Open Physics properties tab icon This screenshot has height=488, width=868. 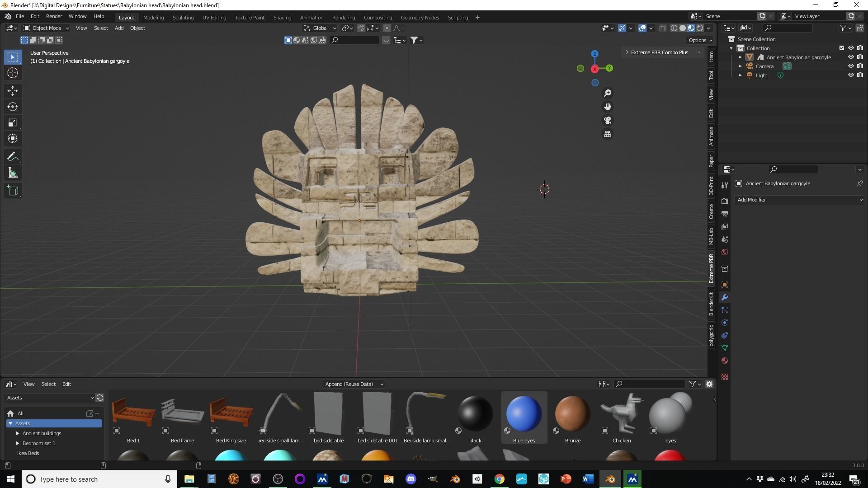pos(725,323)
